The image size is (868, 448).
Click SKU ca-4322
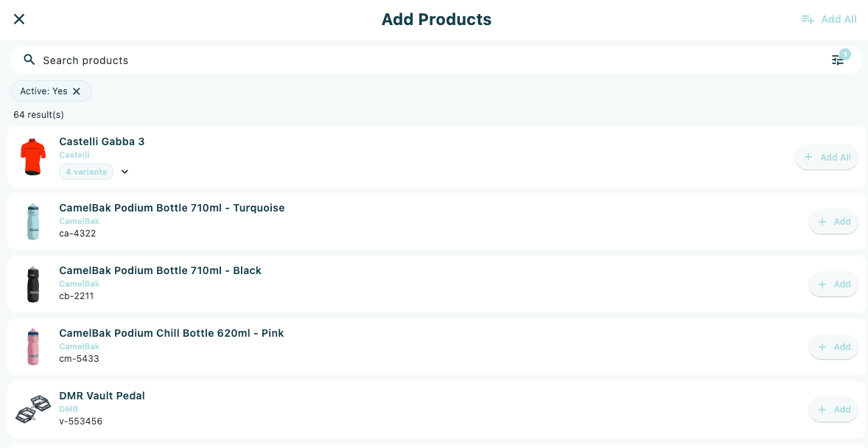click(77, 233)
